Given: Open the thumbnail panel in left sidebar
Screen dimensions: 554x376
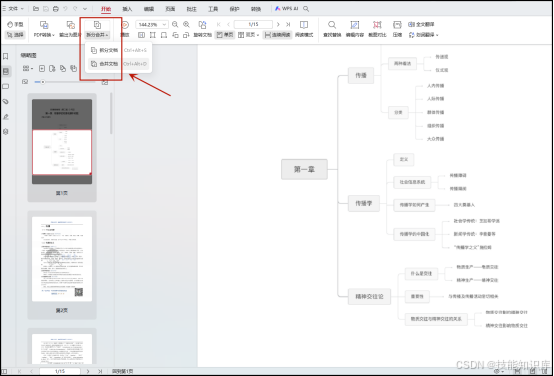Looking at the screenshot, I should (x=6, y=71).
